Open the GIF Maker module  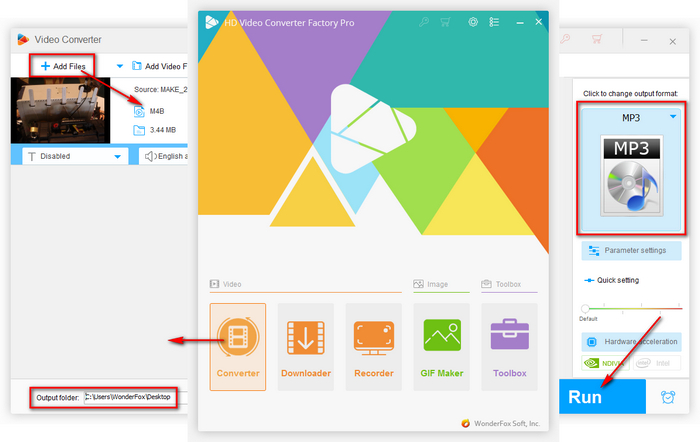tap(442, 347)
